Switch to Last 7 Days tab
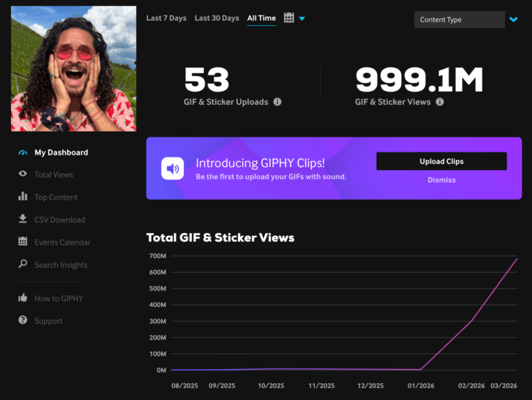The height and width of the screenshot is (400, 532). (166, 18)
